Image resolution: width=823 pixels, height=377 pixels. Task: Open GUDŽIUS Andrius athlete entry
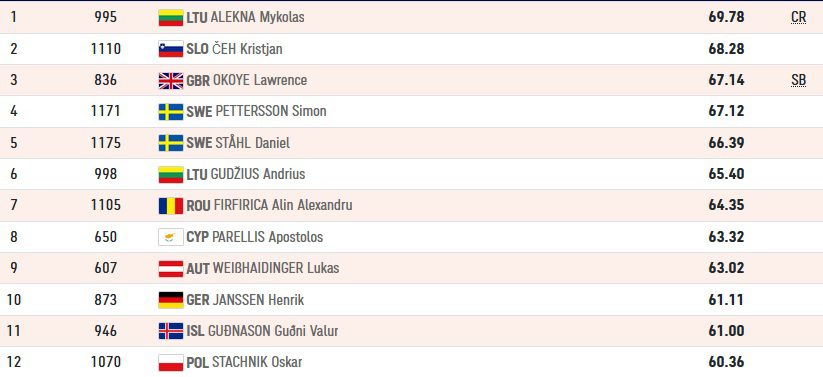point(258,174)
